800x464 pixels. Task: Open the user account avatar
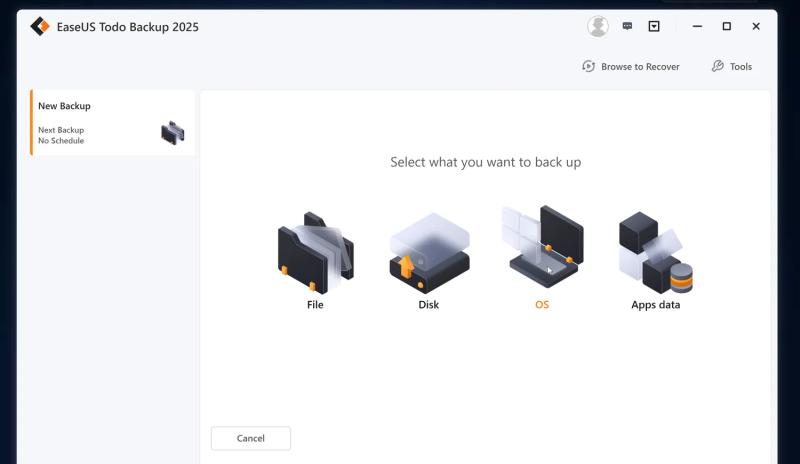coord(597,27)
